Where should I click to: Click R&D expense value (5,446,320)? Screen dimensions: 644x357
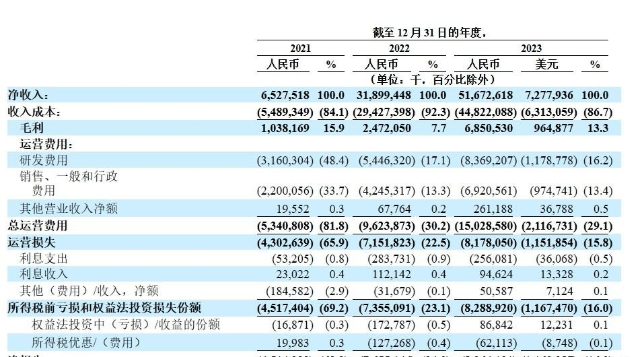coord(386,160)
